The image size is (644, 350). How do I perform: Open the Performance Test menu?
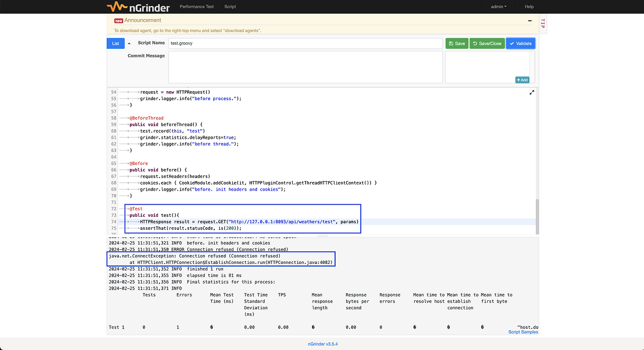(197, 7)
